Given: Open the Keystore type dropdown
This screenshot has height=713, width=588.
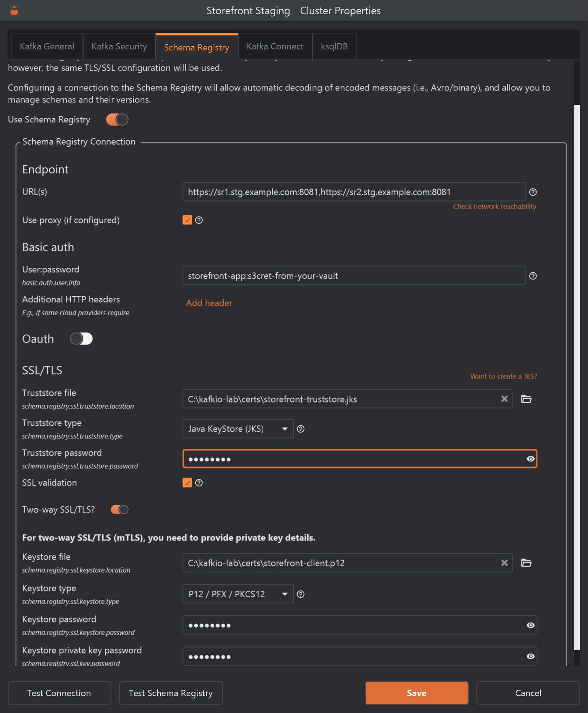Looking at the screenshot, I should (x=238, y=594).
